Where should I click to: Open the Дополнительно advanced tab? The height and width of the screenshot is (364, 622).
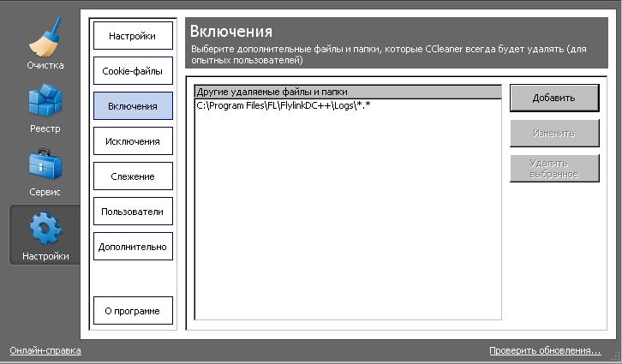(133, 247)
